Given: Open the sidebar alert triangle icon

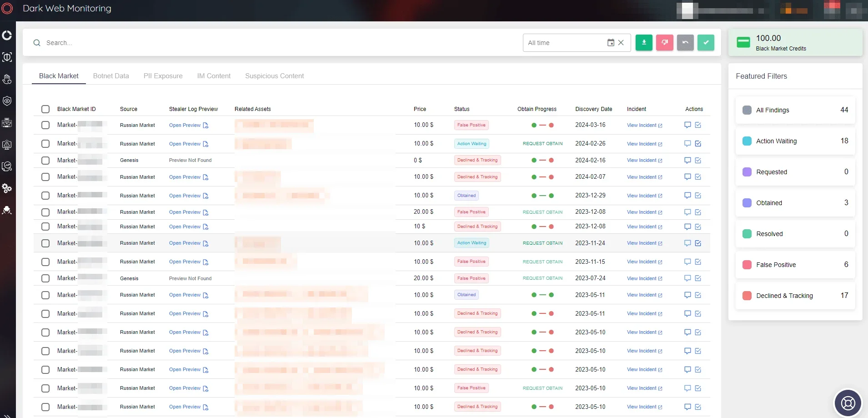Looking at the screenshot, I should pyautogui.click(x=7, y=145).
